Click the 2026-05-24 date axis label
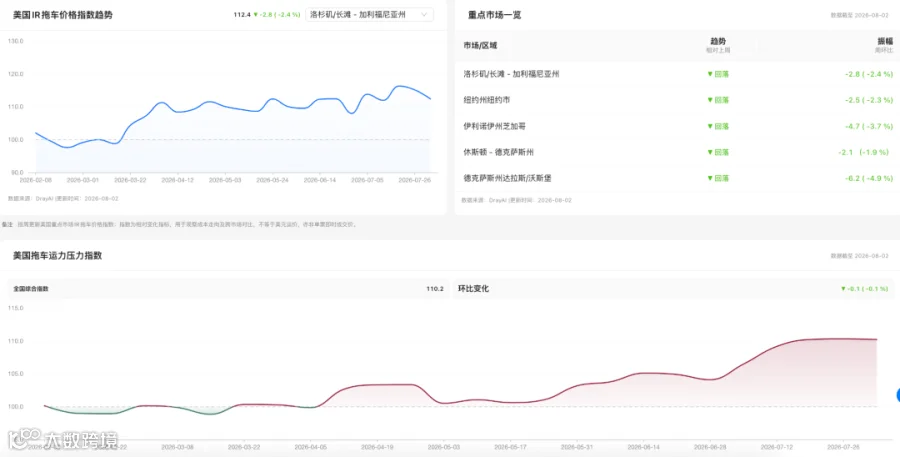900x457 pixels. coord(272,180)
